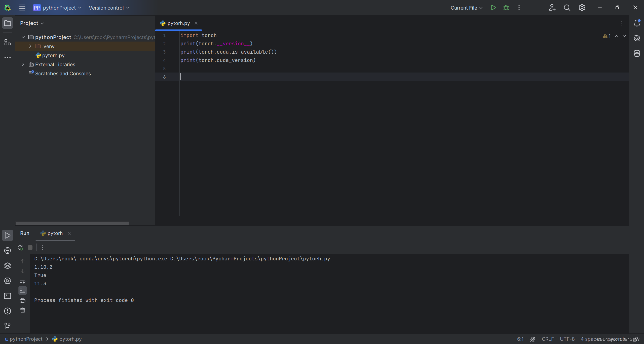Open IDE settings gear
Screen dimensions: 644x344
582,8
